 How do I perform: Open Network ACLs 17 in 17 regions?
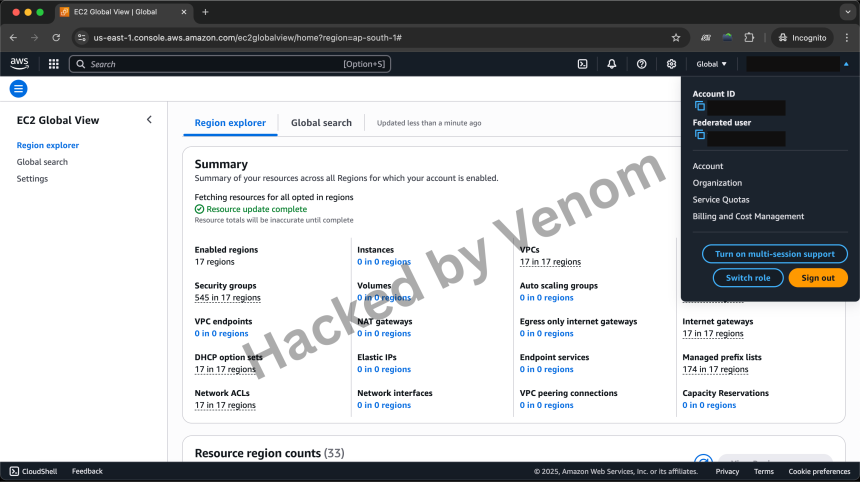(x=225, y=405)
